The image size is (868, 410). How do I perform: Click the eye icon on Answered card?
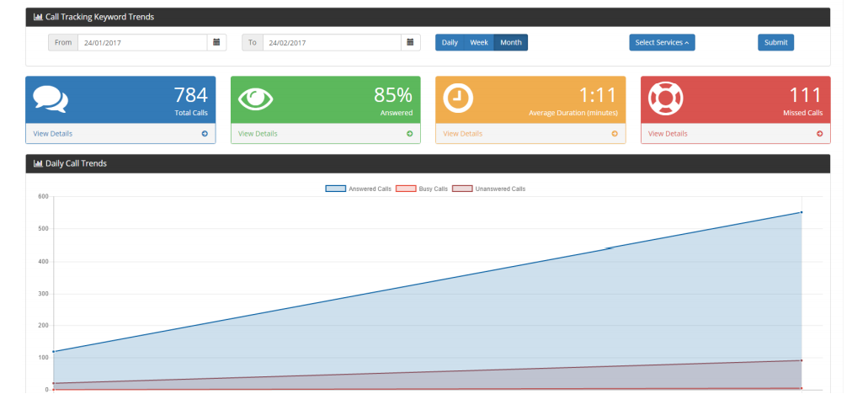(255, 99)
